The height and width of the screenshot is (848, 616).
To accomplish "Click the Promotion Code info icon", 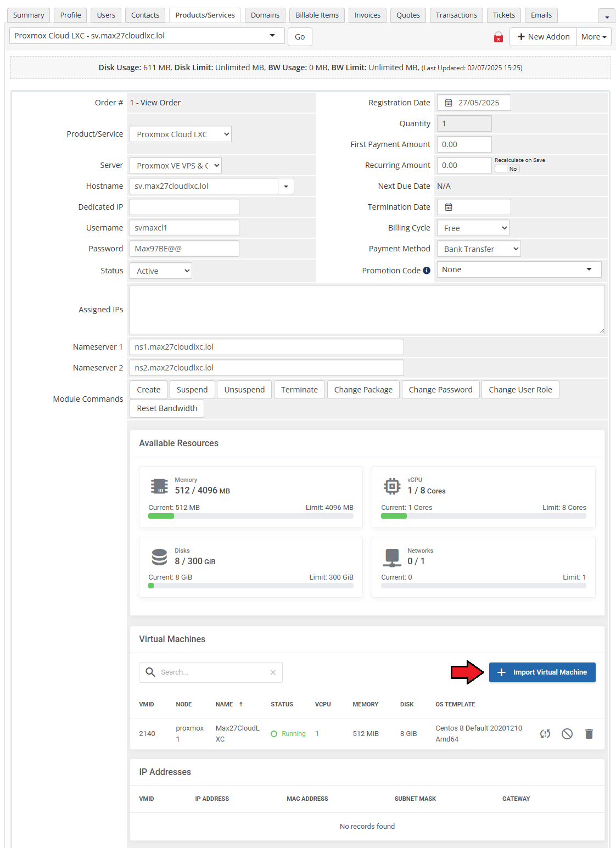I will (427, 271).
